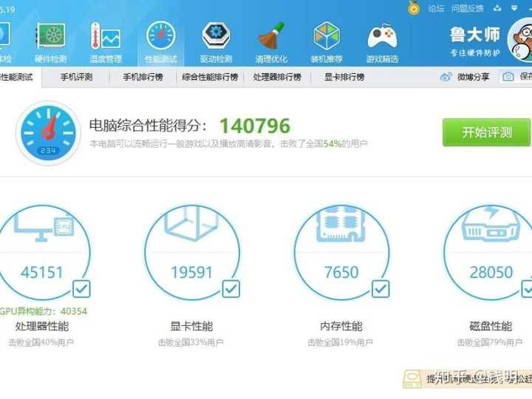Toggle the 处理器性能 checkbox under 45151
The height and width of the screenshot is (399, 532).
pos(81,289)
